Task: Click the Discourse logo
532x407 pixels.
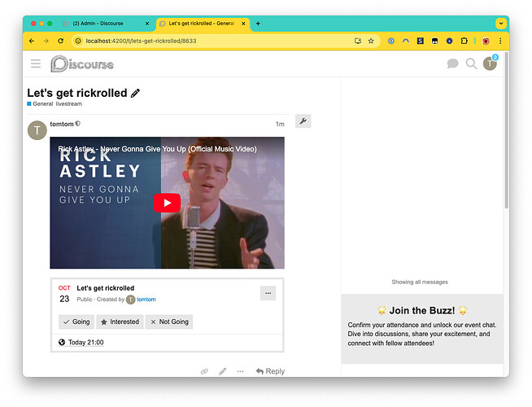Action: click(82, 63)
